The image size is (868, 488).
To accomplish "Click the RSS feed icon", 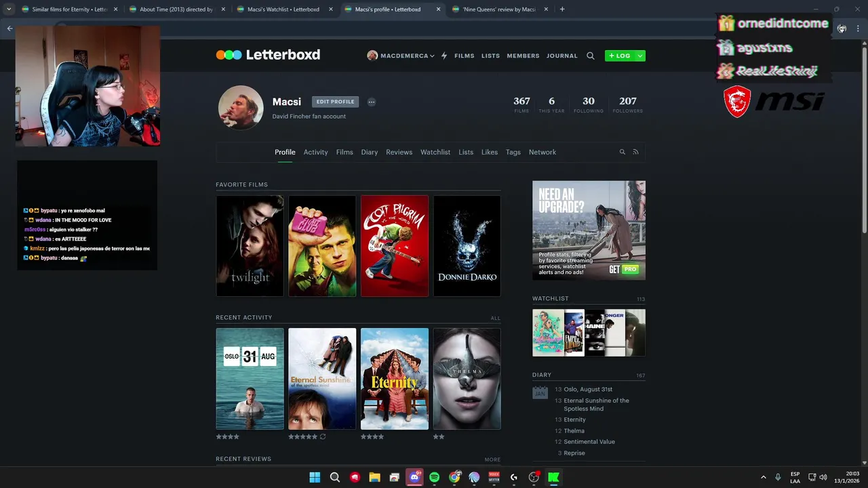I will pos(635,152).
